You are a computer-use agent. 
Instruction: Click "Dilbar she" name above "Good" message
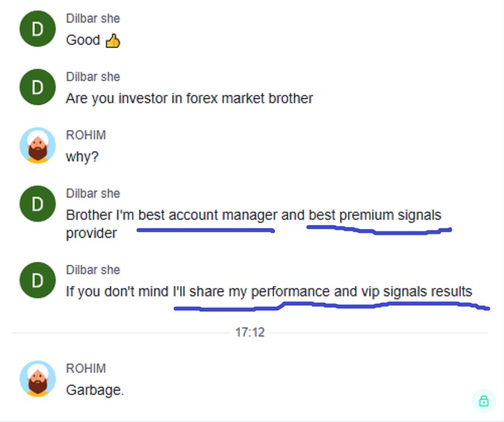coord(93,19)
